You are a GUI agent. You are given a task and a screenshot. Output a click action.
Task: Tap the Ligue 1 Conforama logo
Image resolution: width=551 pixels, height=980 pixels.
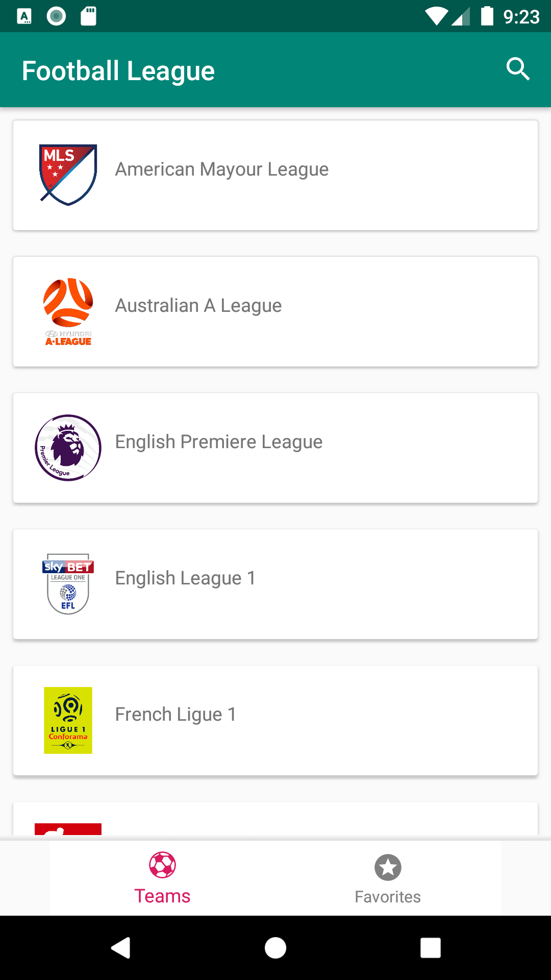coord(68,720)
